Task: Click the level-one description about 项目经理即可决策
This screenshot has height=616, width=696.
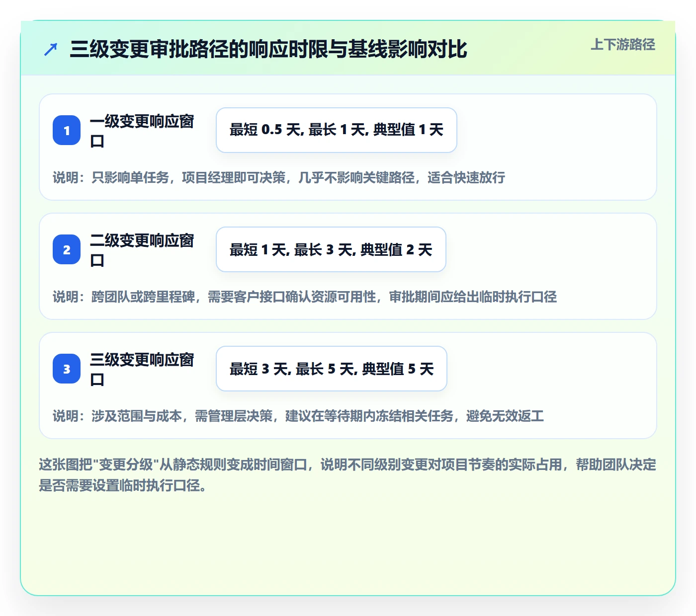Action: click(279, 177)
